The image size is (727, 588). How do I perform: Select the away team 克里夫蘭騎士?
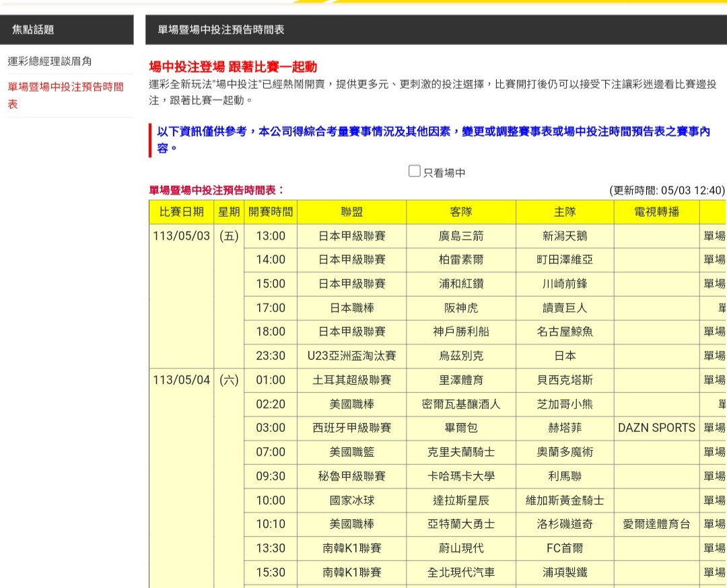point(461,452)
